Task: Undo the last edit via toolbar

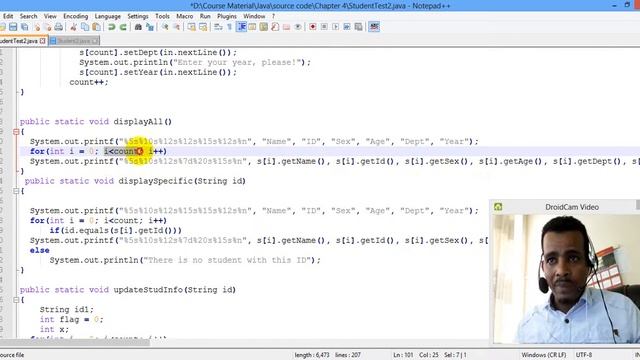Action: click(111, 27)
